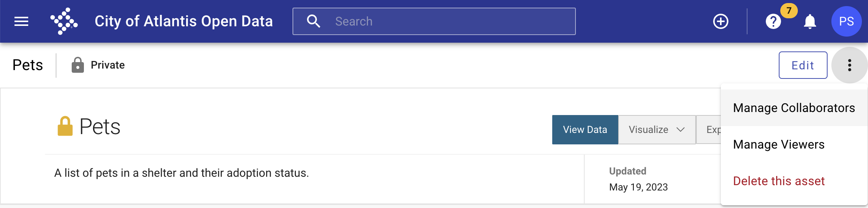Click the View Data button
Viewport: 868px width, 208px height.
tap(585, 130)
